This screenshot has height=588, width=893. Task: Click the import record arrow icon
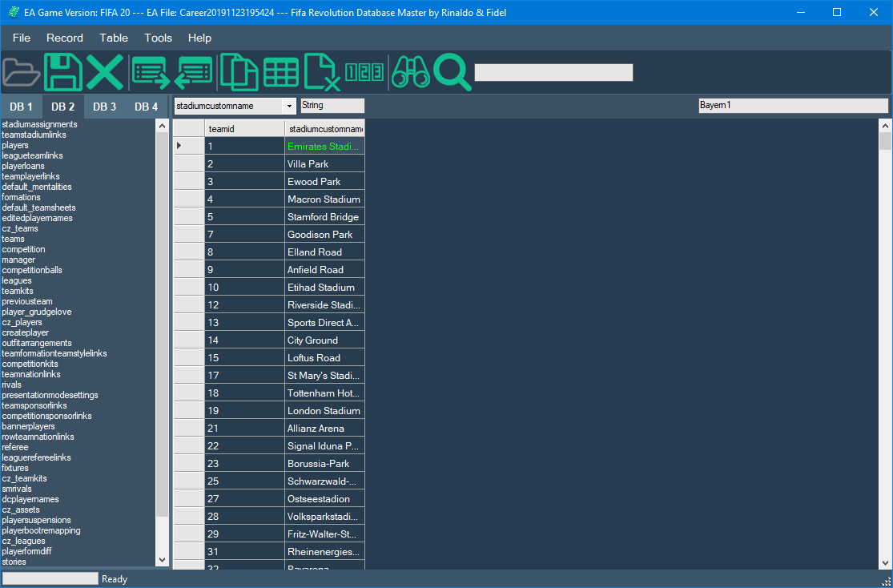tap(194, 73)
